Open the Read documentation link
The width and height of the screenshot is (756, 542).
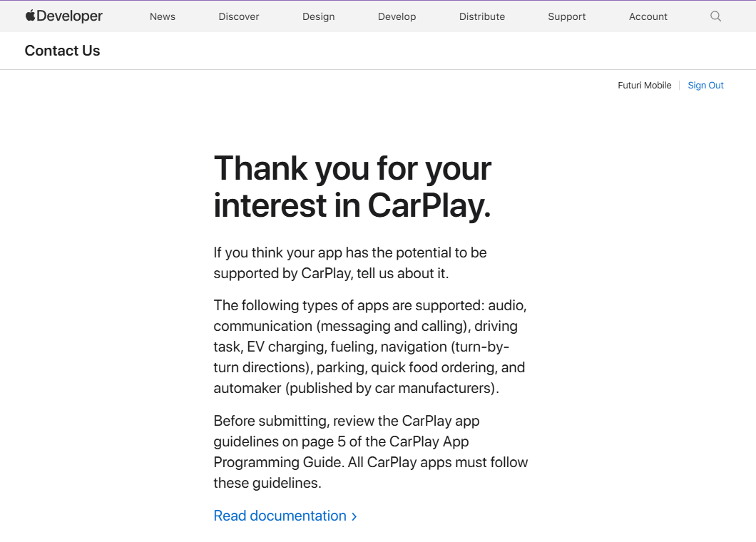280,516
